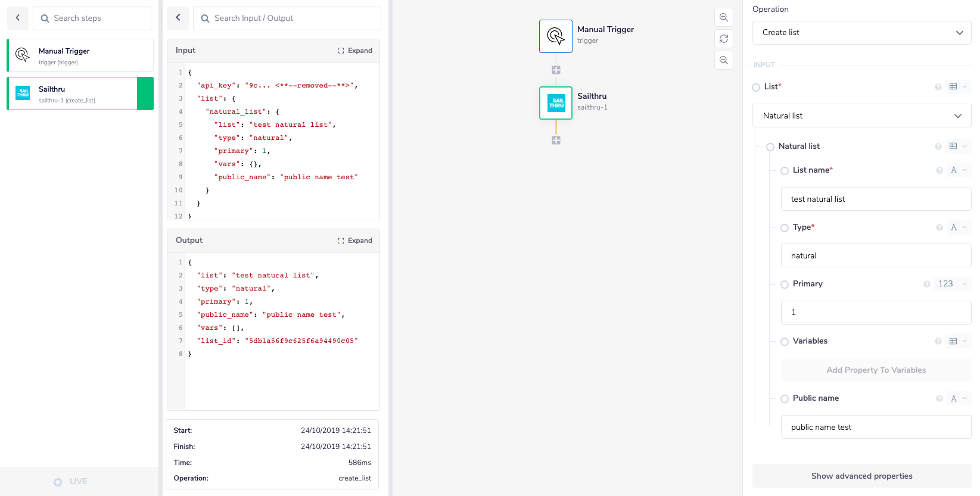
Task: Click the refresh canvas icon
Action: pyautogui.click(x=723, y=39)
